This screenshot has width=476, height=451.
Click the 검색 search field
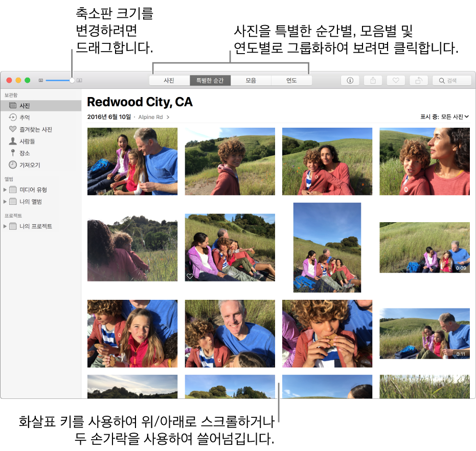click(x=452, y=80)
